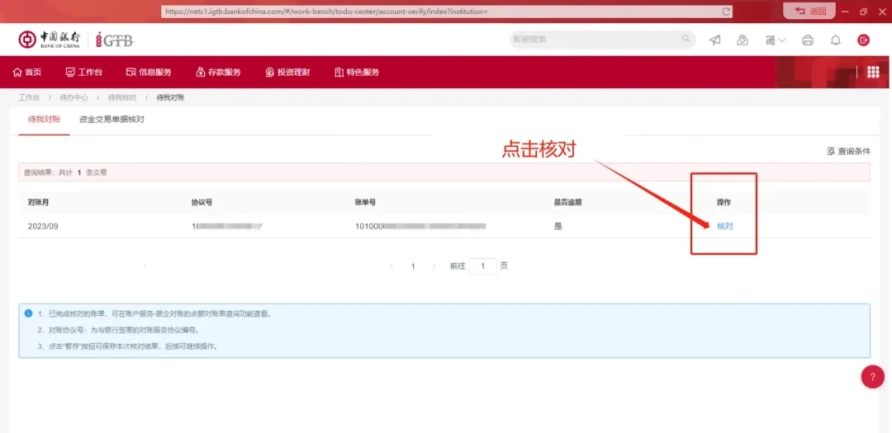
Task: Go to 工作台 in the breadcrumb
Action: (x=29, y=97)
